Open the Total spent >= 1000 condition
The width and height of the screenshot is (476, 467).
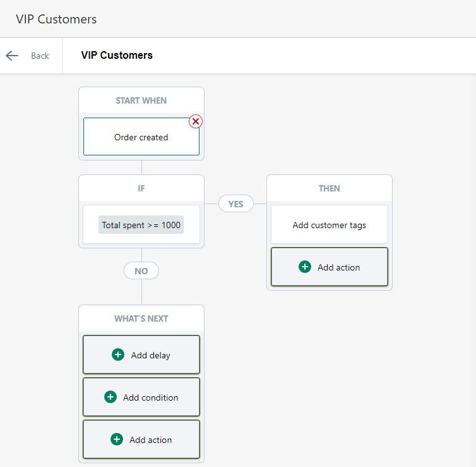click(141, 225)
